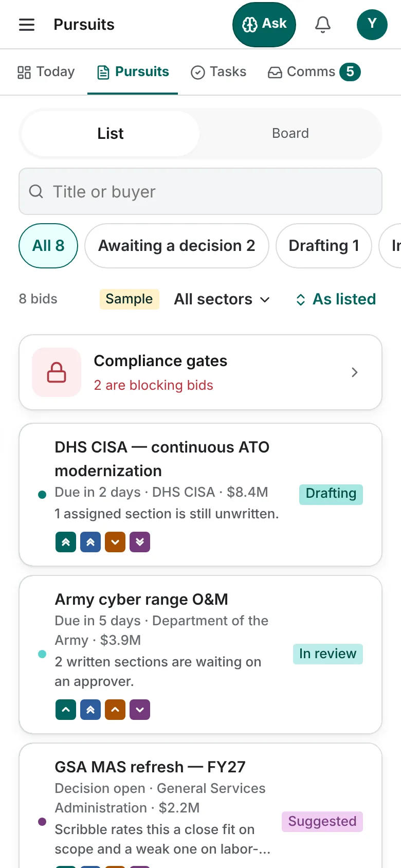Screen dimensions: 401x868
Task: Click the Suggested status badge
Action: (322, 822)
